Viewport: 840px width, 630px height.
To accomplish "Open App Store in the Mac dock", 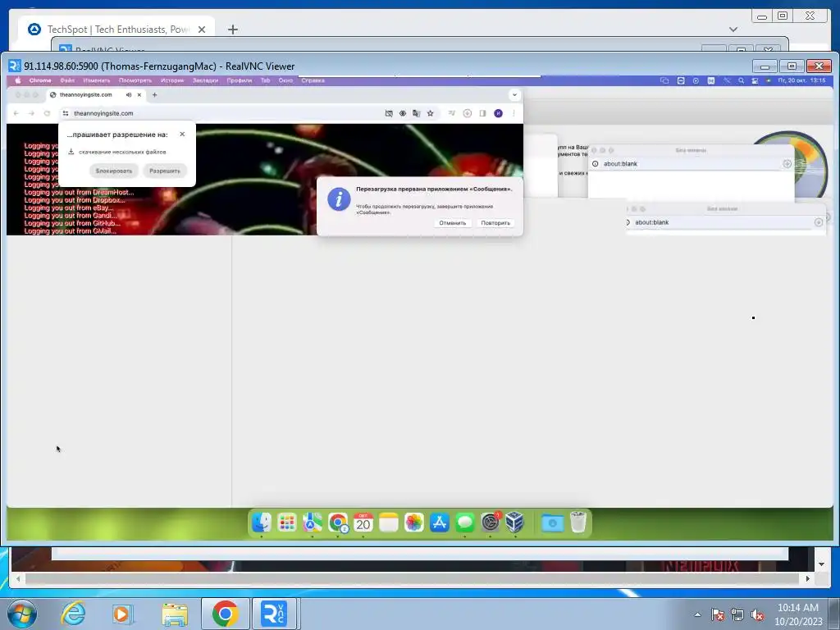I will click(x=440, y=523).
